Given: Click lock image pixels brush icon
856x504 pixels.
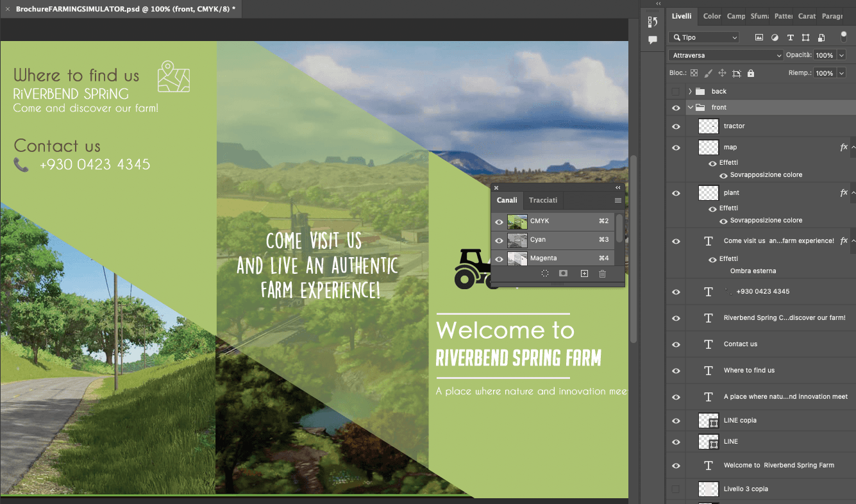Looking at the screenshot, I should coord(708,73).
